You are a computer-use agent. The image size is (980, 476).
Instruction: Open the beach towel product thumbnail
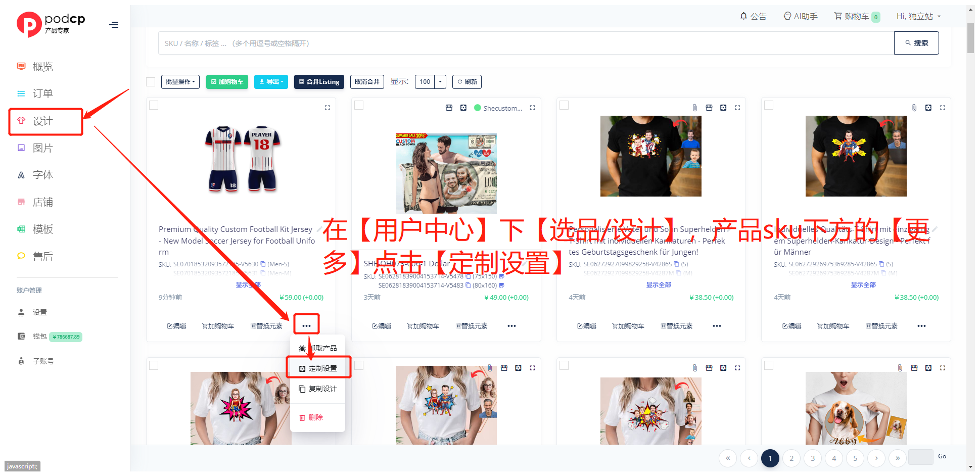tap(446, 173)
